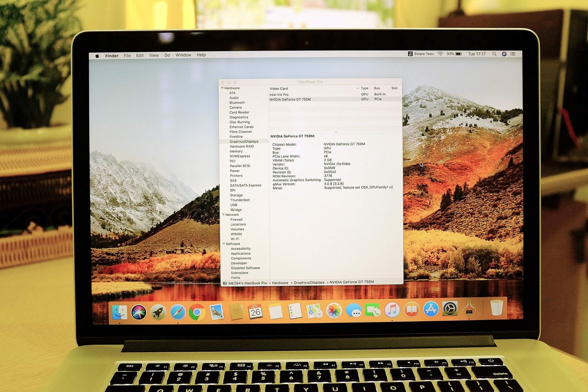This screenshot has height=392, width=588.
Task: Open the Trash in the Dock
Action: (x=497, y=308)
